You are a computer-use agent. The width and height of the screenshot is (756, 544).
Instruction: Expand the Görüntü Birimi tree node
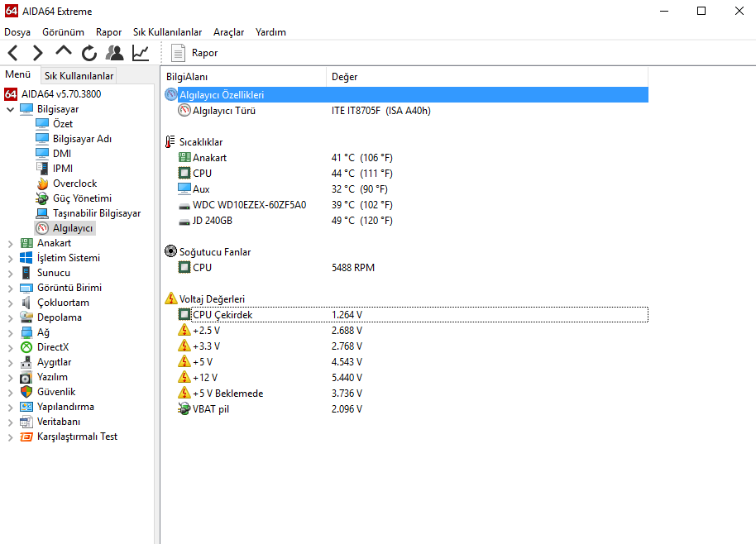10,289
